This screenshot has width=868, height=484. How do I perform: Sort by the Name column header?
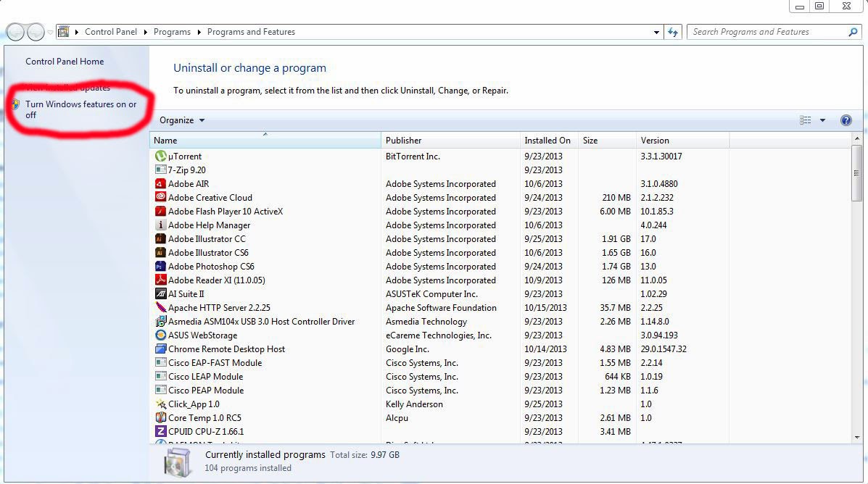point(265,141)
